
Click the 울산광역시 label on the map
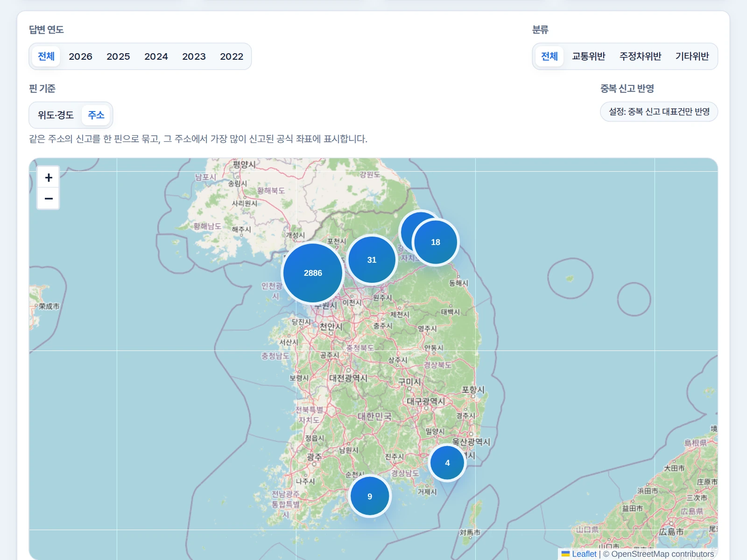[x=471, y=441]
